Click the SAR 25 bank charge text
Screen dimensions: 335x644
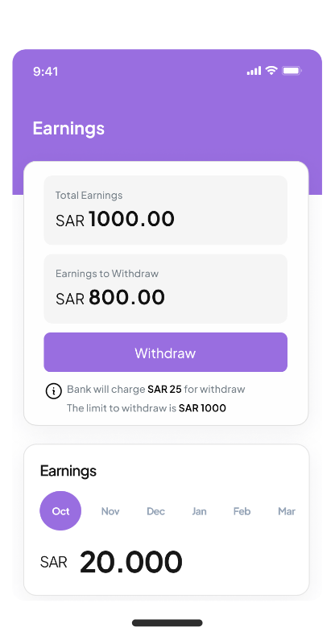164,389
